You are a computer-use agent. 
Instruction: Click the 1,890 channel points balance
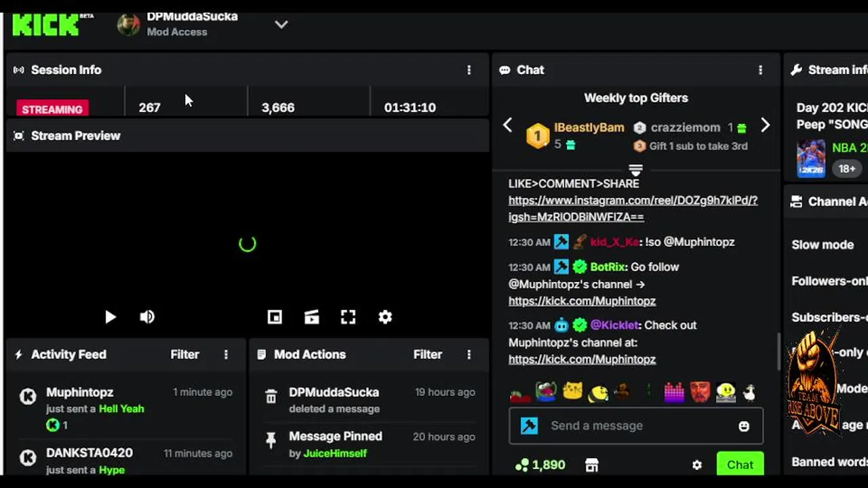[x=540, y=465]
